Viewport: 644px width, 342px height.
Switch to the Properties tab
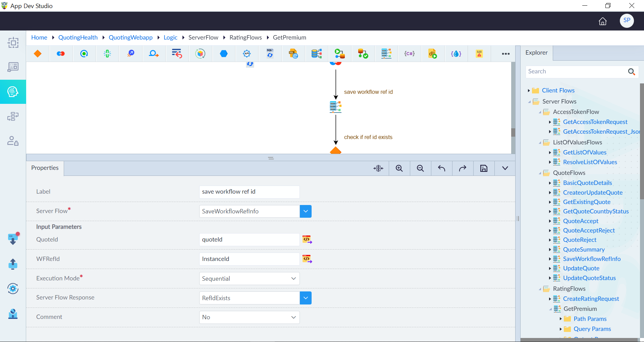(x=45, y=168)
